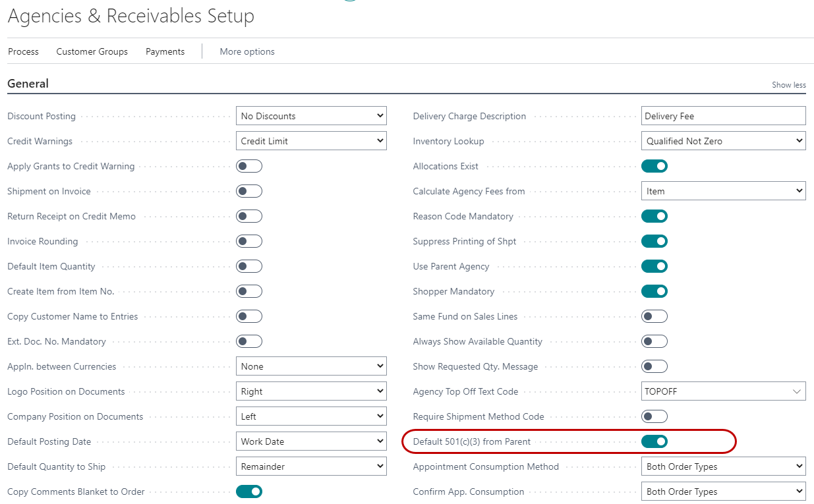Click More options in the action bar
Image resolution: width=814 pixels, height=504 pixels.
pyautogui.click(x=247, y=51)
